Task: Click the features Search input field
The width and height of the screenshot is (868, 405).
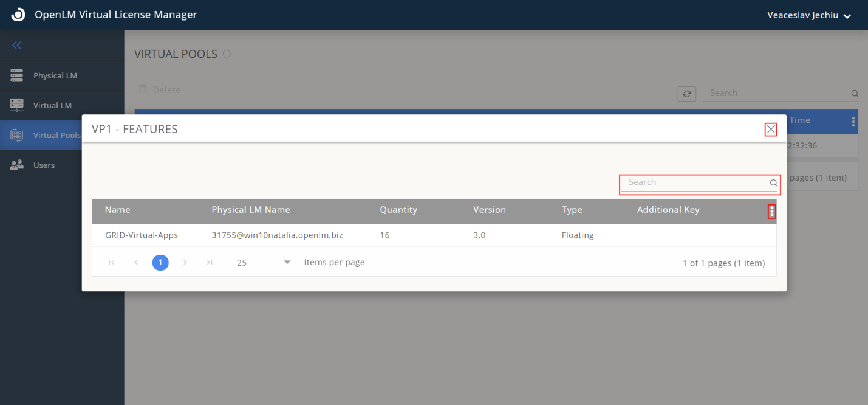Action: pyautogui.click(x=694, y=182)
